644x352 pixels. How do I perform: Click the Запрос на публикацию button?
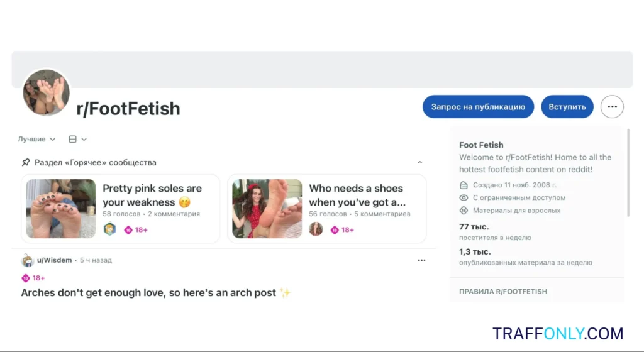[x=478, y=107]
